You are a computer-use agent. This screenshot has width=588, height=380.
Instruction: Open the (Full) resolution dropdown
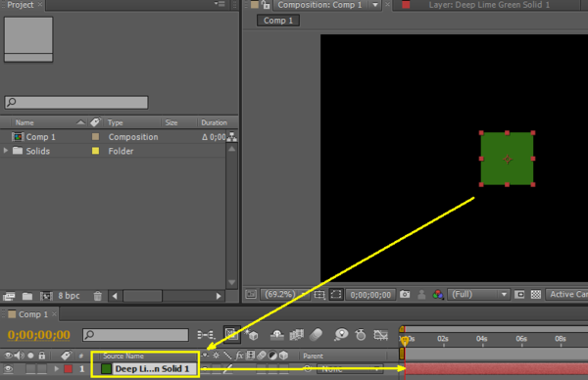click(479, 295)
